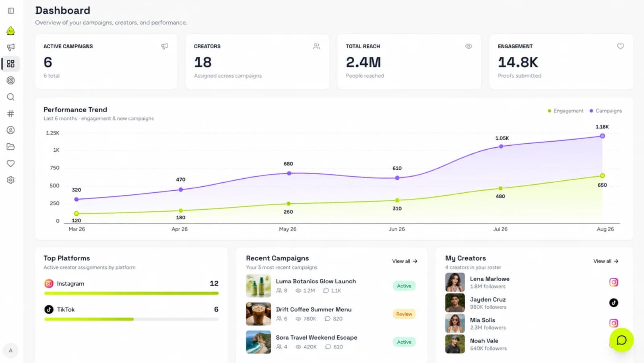Click the 680 data point on chart
This screenshot has height=363, width=644.
pyautogui.click(x=289, y=173)
